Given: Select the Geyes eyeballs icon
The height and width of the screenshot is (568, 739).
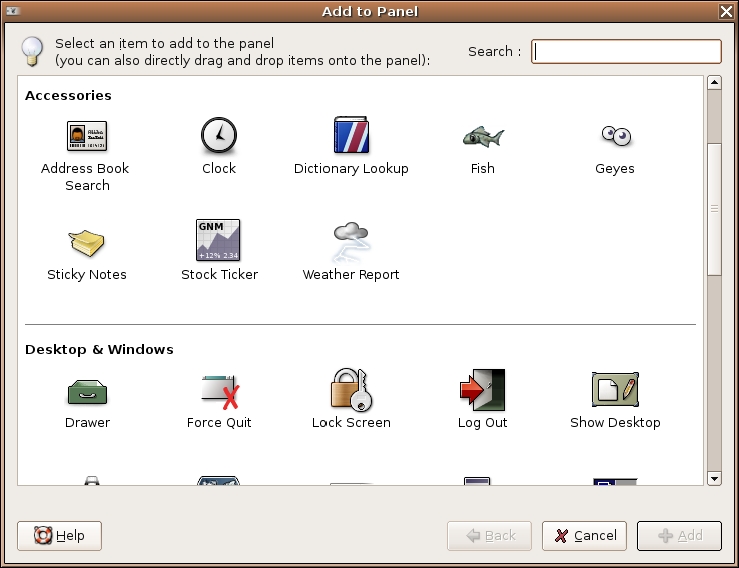Looking at the screenshot, I should point(614,135).
